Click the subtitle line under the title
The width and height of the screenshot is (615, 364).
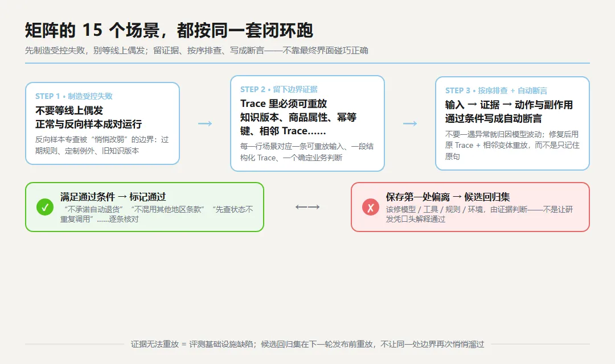point(196,51)
